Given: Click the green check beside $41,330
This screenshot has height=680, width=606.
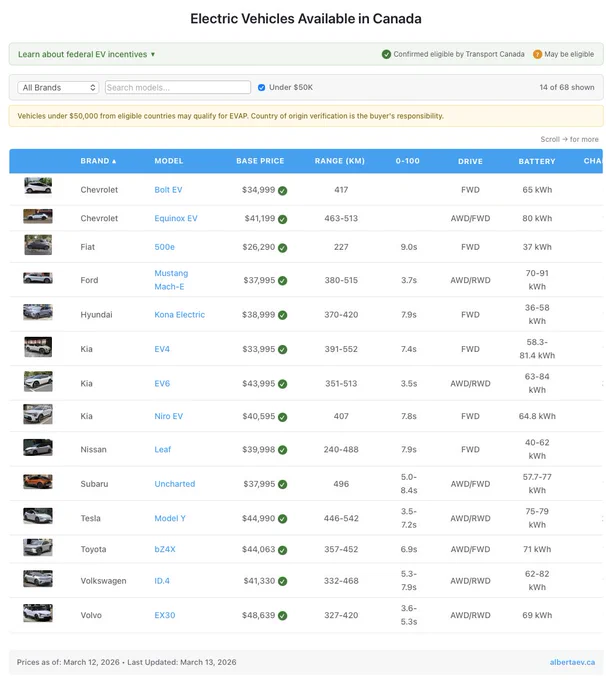Looking at the screenshot, I should [x=282, y=581].
